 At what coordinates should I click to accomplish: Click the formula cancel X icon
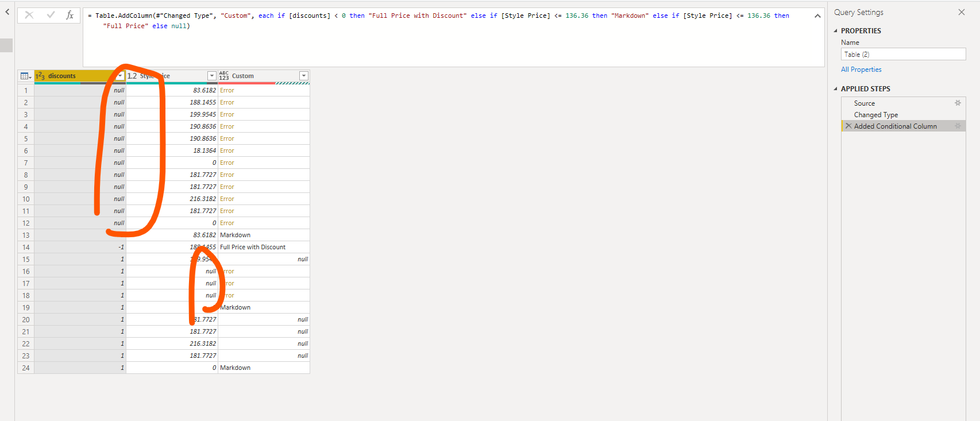[x=29, y=16]
